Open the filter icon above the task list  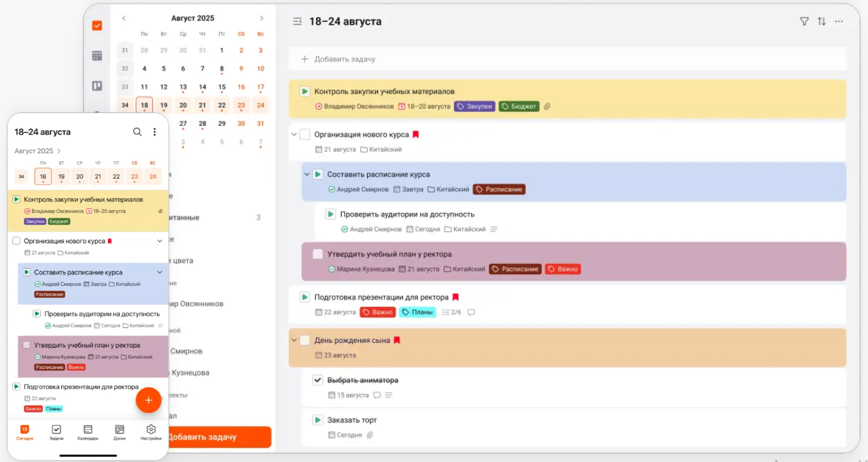(803, 21)
